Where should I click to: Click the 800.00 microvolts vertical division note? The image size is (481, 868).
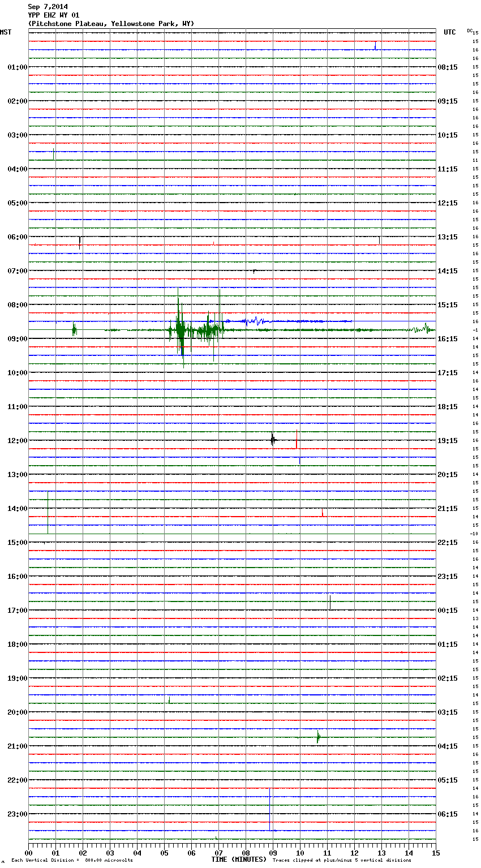click(x=72, y=860)
